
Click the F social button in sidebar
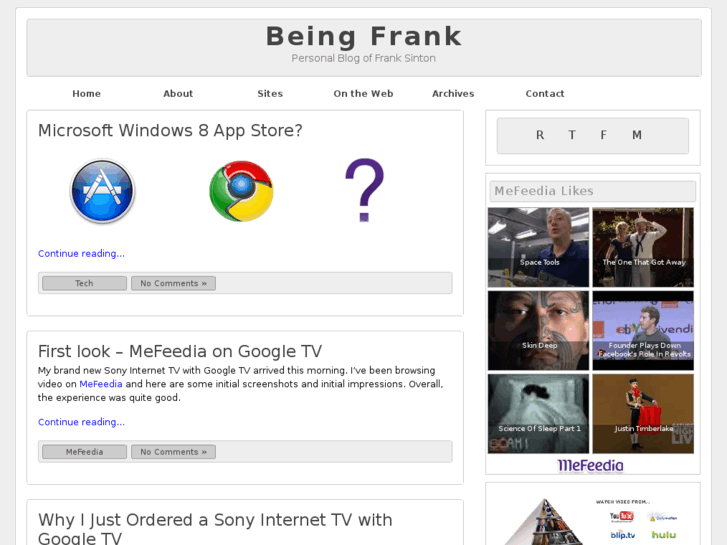coord(603,135)
